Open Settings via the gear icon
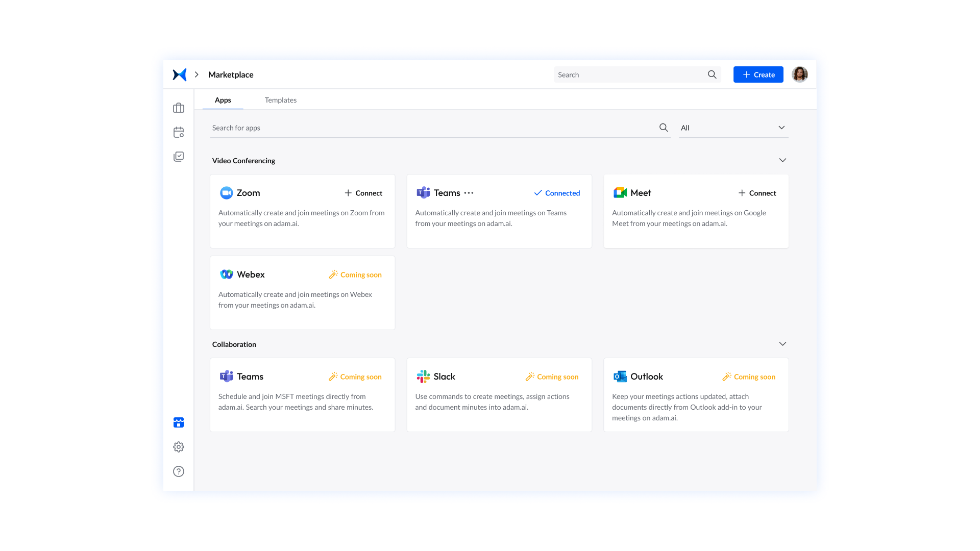 [178, 447]
